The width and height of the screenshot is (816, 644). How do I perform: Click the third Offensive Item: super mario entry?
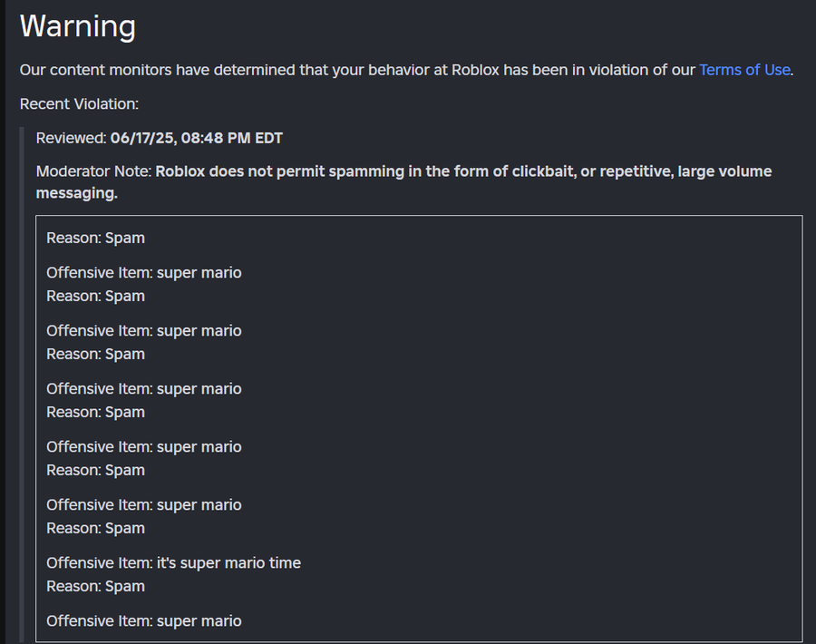click(x=144, y=389)
